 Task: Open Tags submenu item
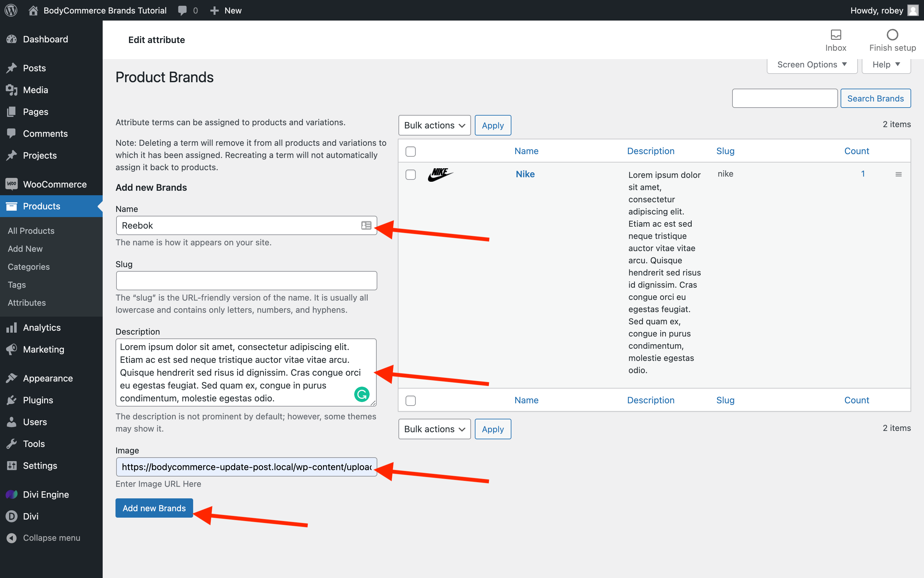coord(17,285)
